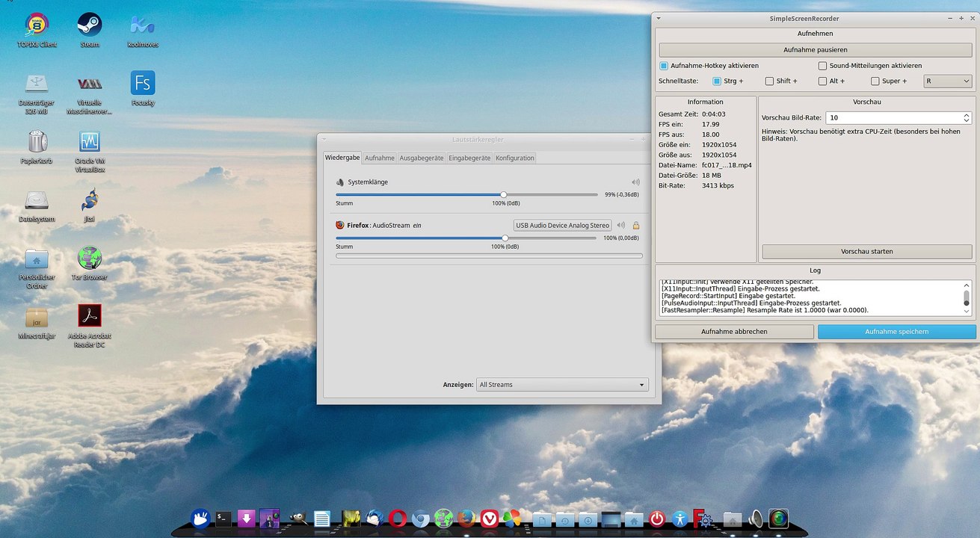This screenshot has width=980, height=538.
Task: Open the Minecraft.jar file icon
Action: tap(37, 317)
